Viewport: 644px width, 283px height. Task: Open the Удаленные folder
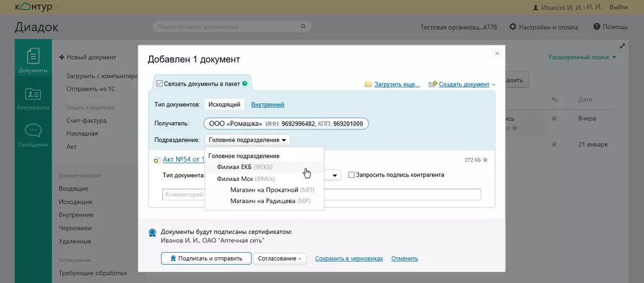click(75, 241)
